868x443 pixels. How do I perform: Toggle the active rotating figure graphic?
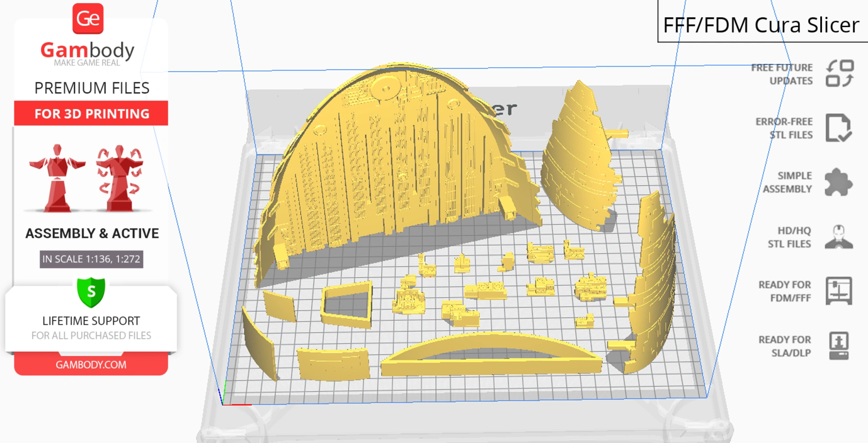click(x=119, y=177)
